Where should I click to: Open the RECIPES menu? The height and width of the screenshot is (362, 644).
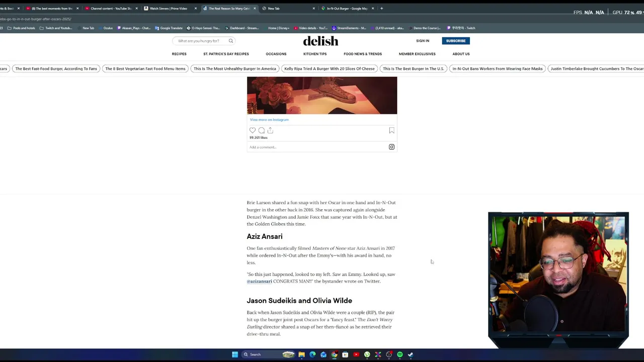point(179,54)
